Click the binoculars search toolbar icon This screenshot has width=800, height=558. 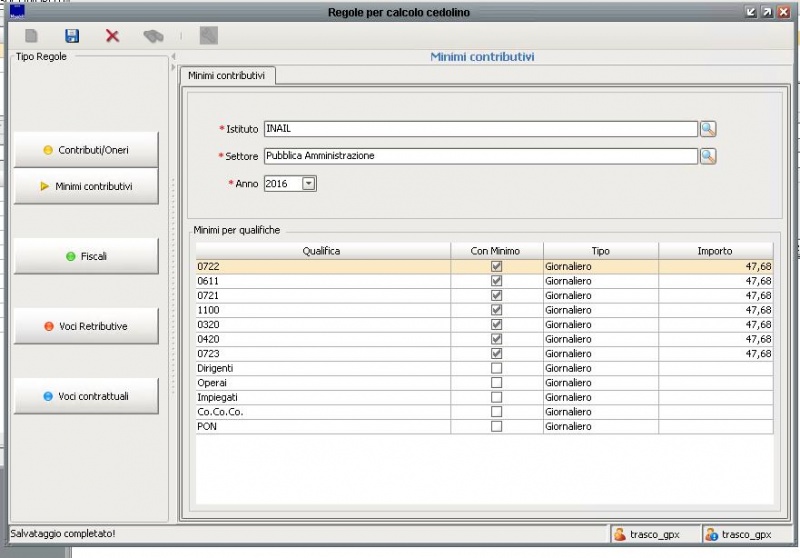click(x=152, y=36)
